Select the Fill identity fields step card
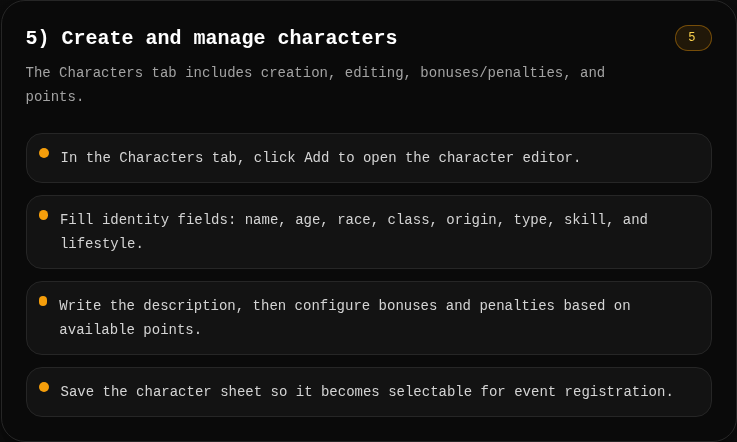Image resolution: width=737 pixels, height=442 pixels. click(368, 232)
